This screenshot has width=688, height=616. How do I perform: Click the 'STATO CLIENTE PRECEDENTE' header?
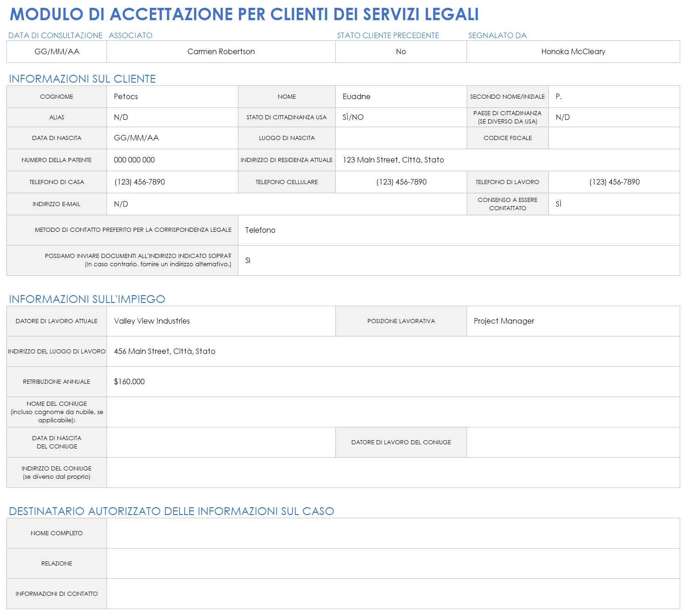[x=388, y=35]
